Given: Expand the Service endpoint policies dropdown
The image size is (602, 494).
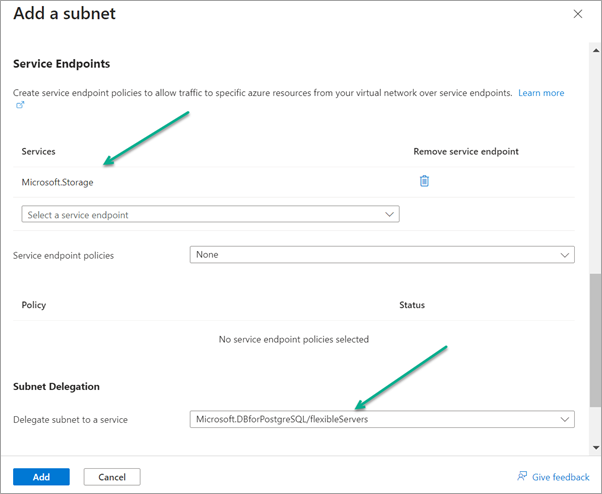Looking at the screenshot, I should point(382,254).
